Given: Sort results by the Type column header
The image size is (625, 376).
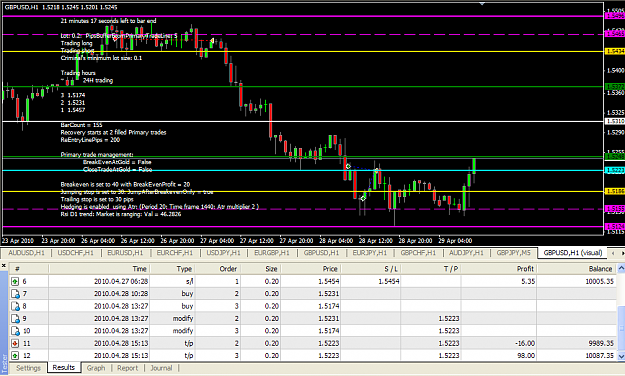Looking at the screenshot, I should (x=172, y=269).
